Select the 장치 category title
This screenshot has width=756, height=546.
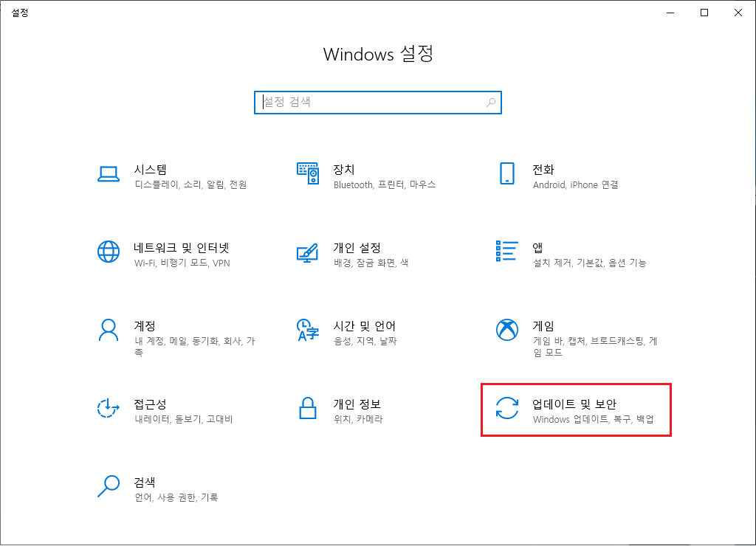pyautogui.click(x=344, y=170)
